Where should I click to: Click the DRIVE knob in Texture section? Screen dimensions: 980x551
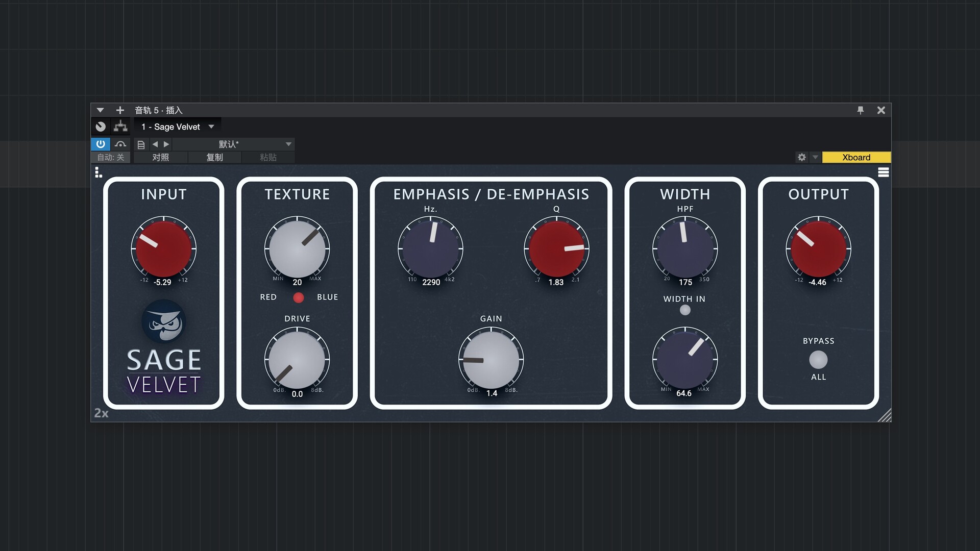click(x=297, y=360)
